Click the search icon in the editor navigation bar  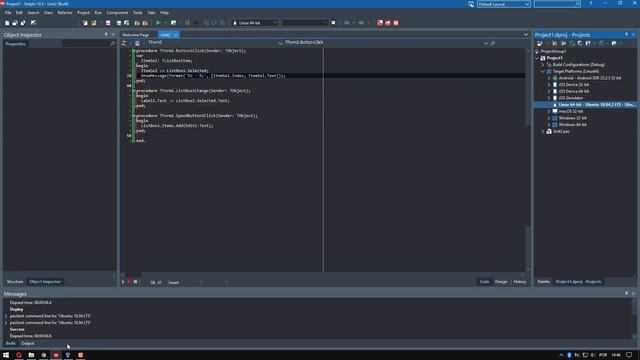493,43
